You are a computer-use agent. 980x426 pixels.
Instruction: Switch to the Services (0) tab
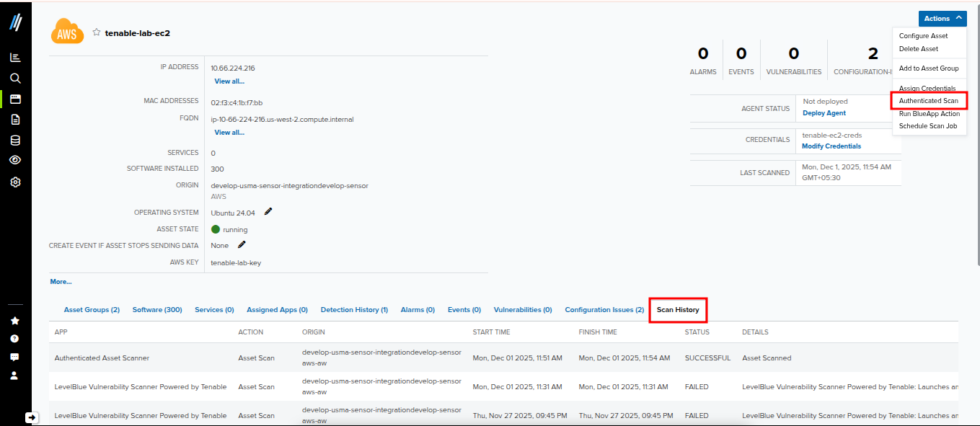214,310
